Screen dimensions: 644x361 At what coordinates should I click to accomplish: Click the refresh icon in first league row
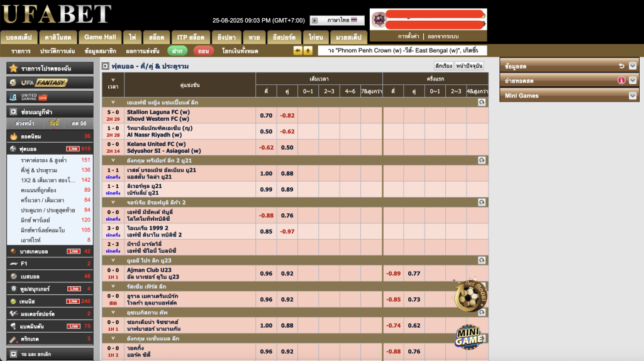tap(481, 101)
